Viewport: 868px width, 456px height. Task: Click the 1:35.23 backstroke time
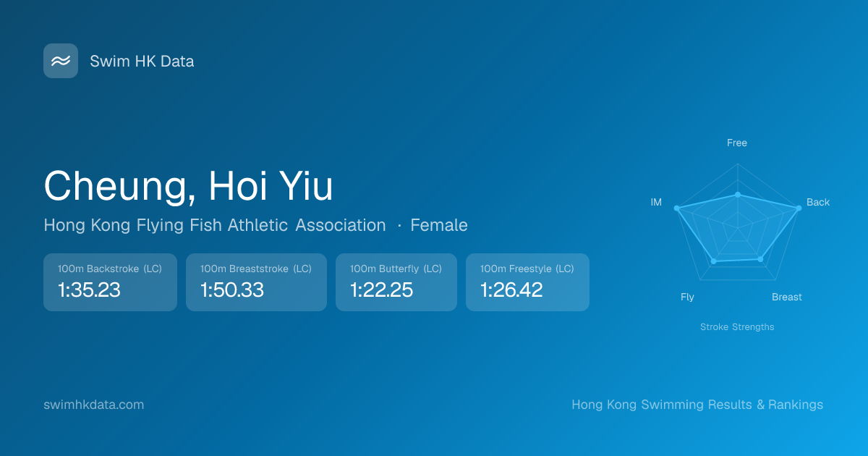[89, 290]
